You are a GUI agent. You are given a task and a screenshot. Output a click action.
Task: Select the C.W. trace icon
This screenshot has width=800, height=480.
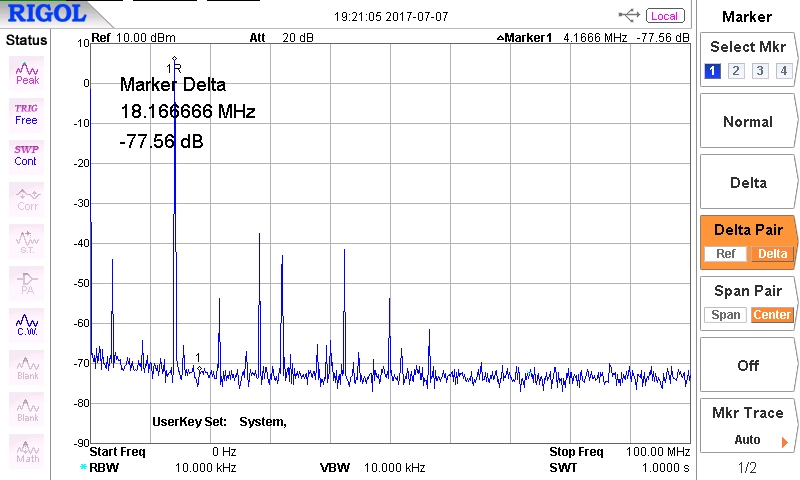27,324
